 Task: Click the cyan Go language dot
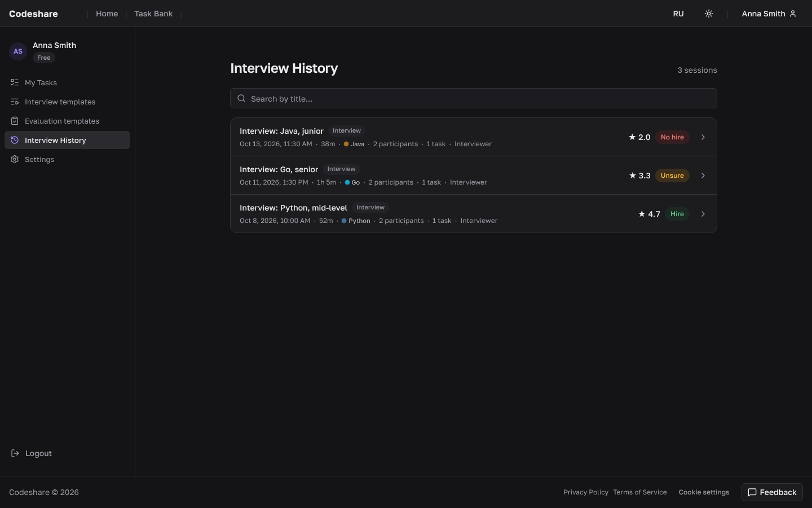(x=347, y=182)
